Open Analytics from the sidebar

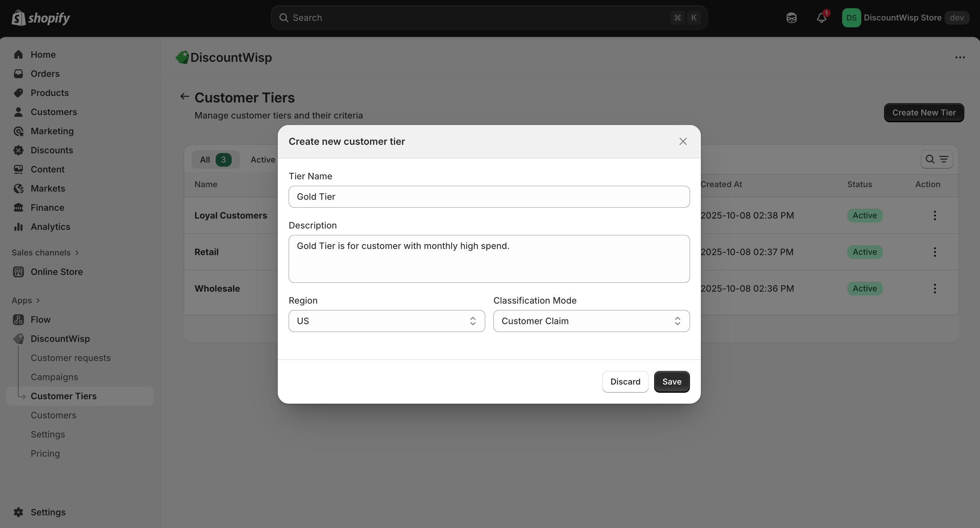(x=50, y=227)
